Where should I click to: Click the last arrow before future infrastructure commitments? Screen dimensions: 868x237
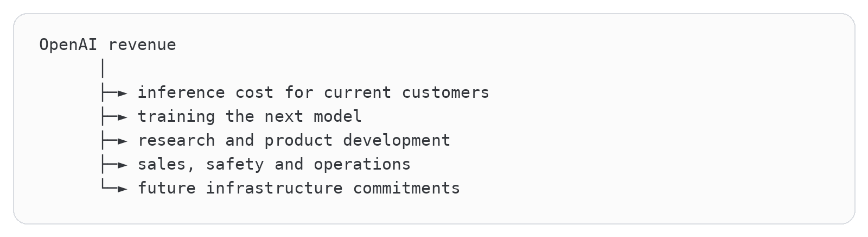point(114,189)
